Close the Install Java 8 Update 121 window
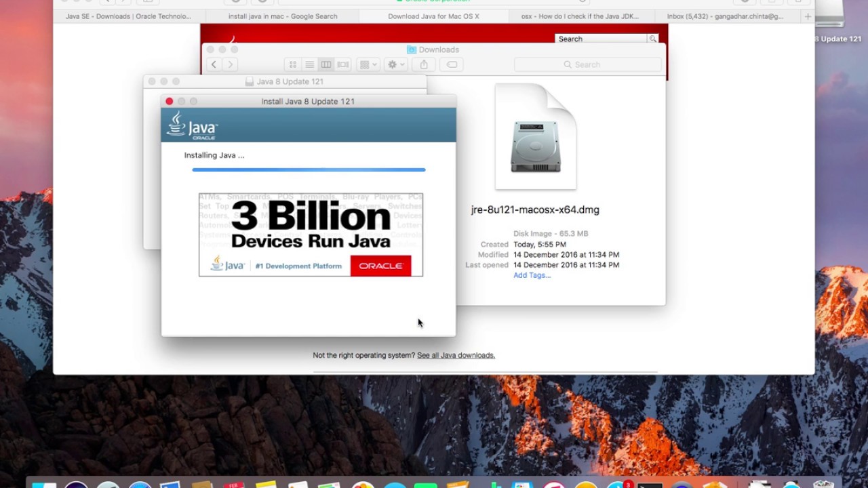The width and height of the screenshot is (868, 488). [169, 101]
